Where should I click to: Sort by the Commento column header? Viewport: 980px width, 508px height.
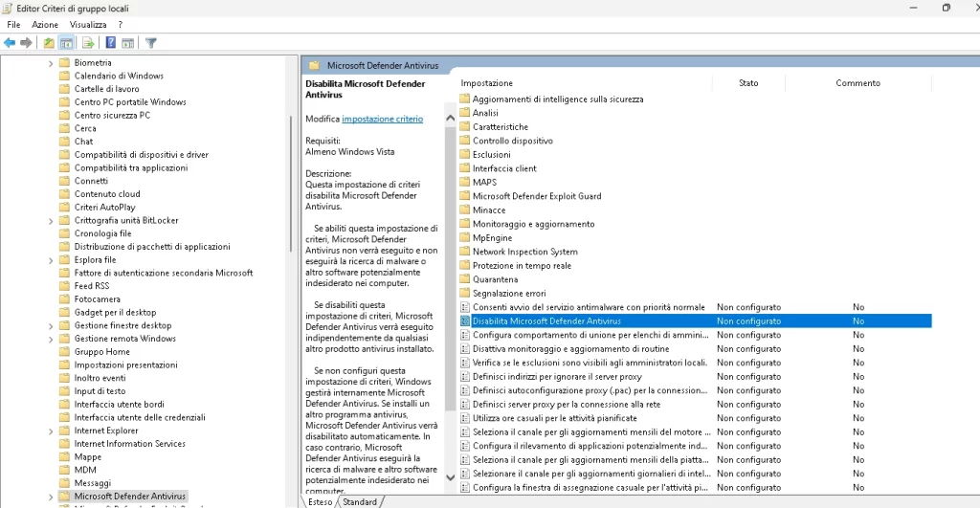click(858, 83)
